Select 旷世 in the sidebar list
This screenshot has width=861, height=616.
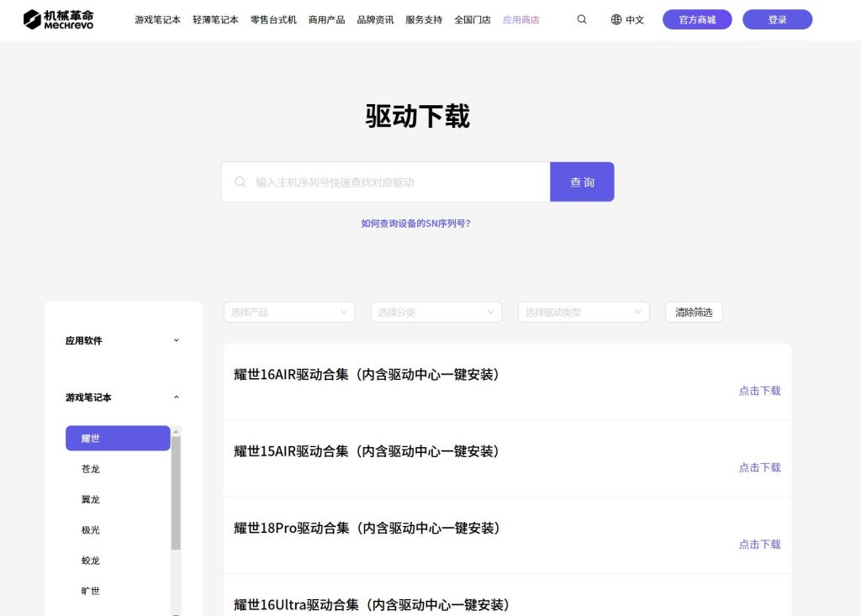(91, 591)
